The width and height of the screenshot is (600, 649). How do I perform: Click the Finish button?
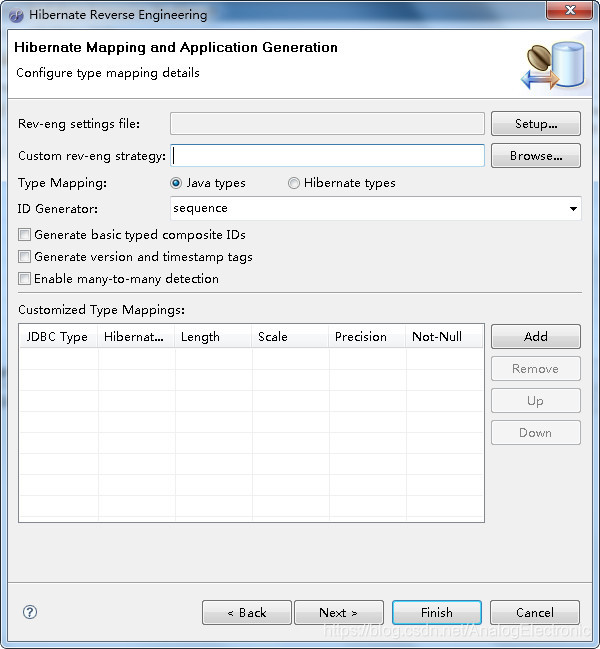(x=437, y=613)
